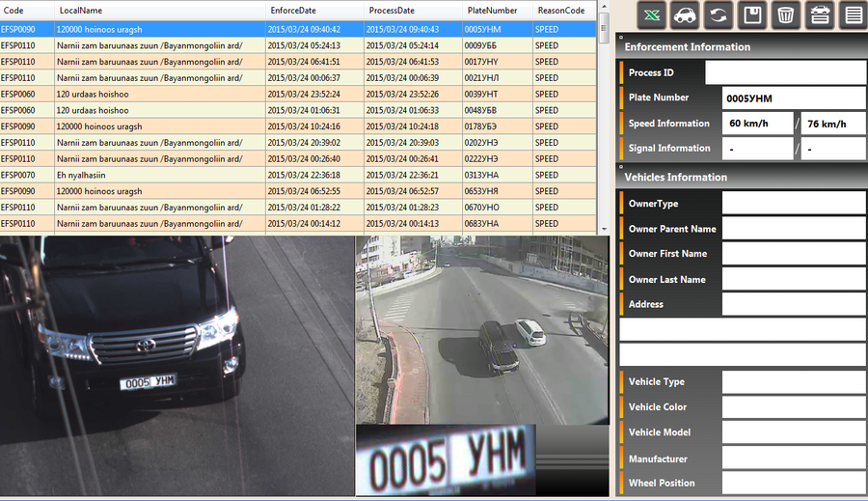The image size is (868, 501).
Task: Open the black Toyota close-up photo
Action: pos(177,366)
